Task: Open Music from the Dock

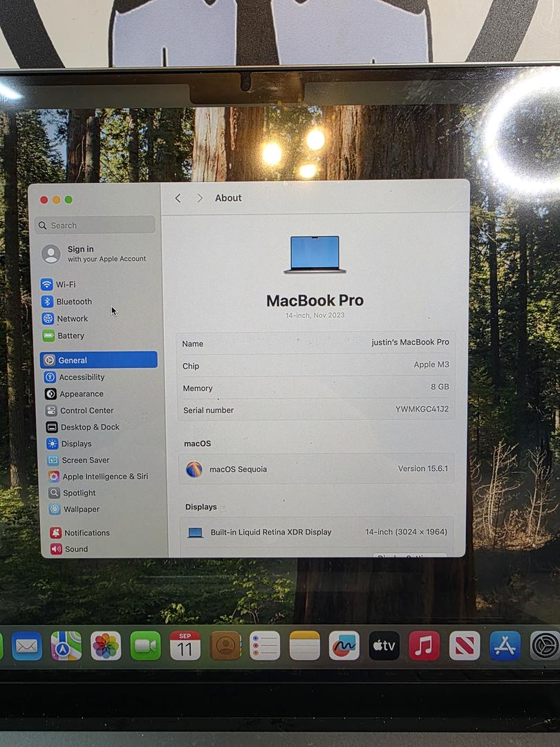Action: 424,646
